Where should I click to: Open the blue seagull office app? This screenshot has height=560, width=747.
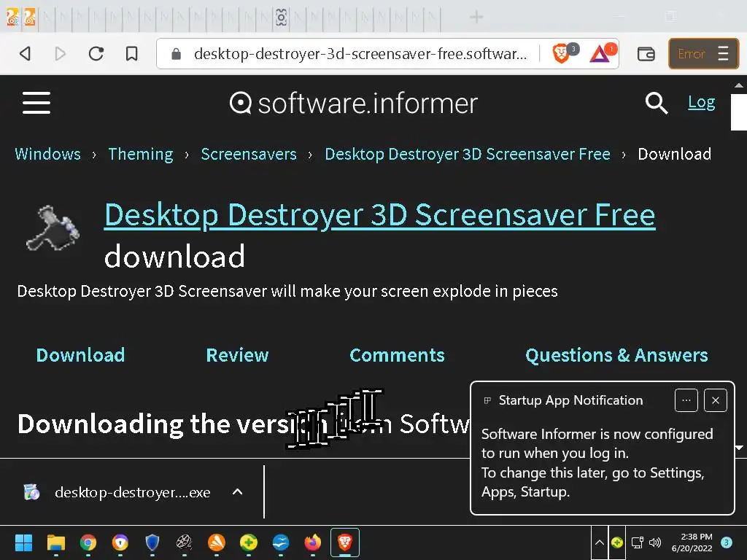[x=281, y=542]
